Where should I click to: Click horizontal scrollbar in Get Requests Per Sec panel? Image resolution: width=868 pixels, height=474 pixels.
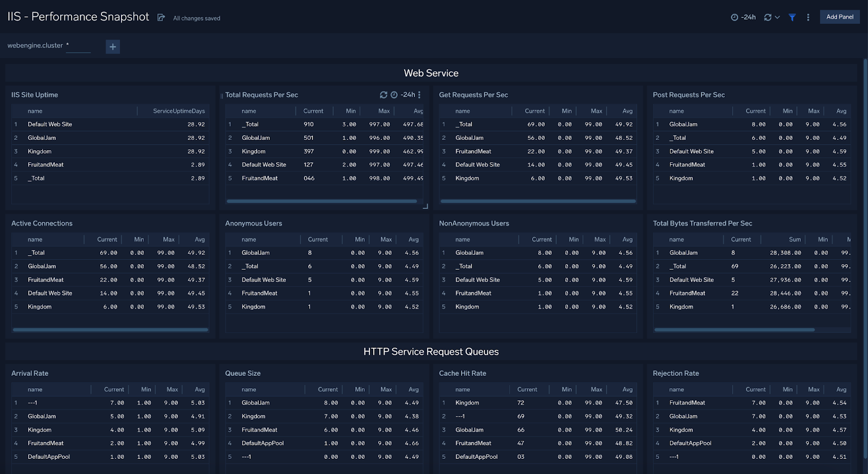(x=538, y=201)
